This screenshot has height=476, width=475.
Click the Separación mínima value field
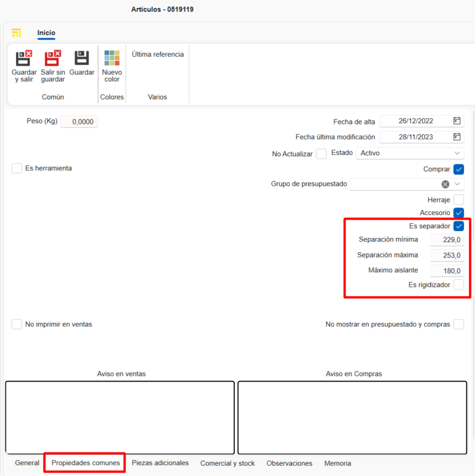(x=447, y=240)
